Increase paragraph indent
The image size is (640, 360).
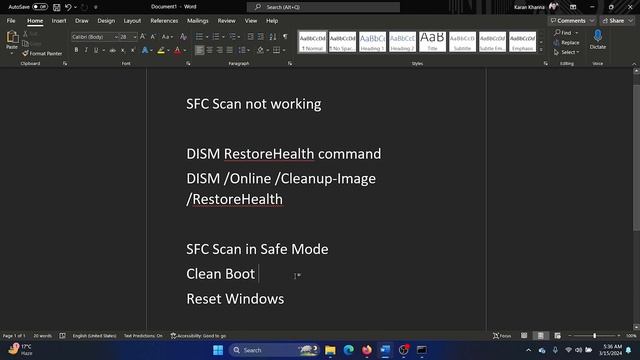coord(261,37)
